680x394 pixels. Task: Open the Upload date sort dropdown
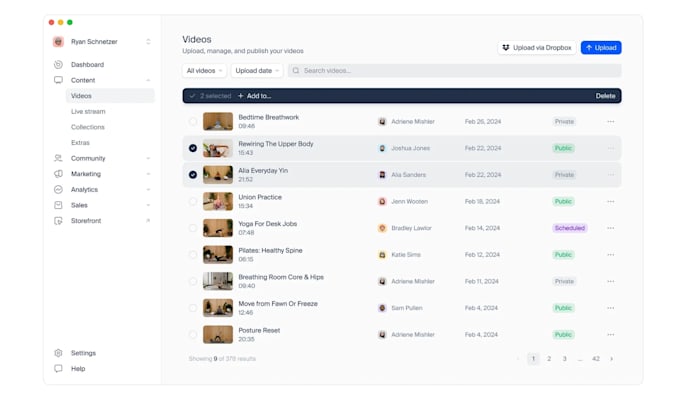[257, 71]
